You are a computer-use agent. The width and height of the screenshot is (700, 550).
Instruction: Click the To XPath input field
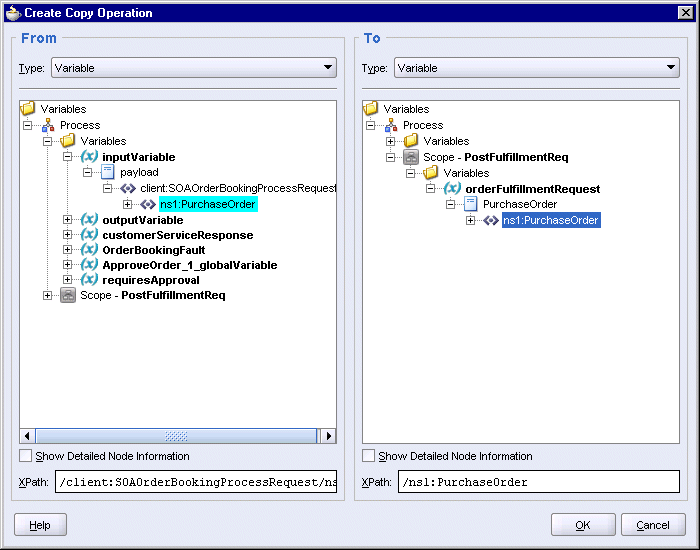[x=539, y=482]
